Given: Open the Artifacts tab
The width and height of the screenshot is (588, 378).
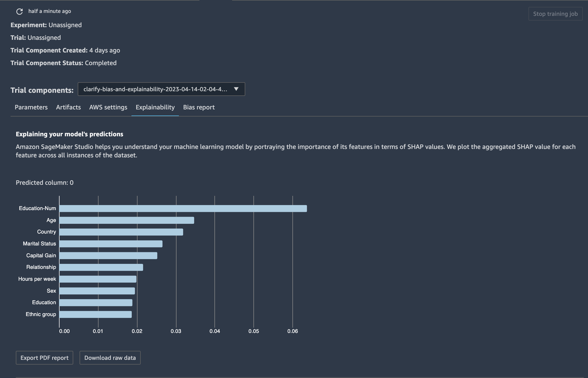Looking at the screenshot, I should click(x=68, y=107).
